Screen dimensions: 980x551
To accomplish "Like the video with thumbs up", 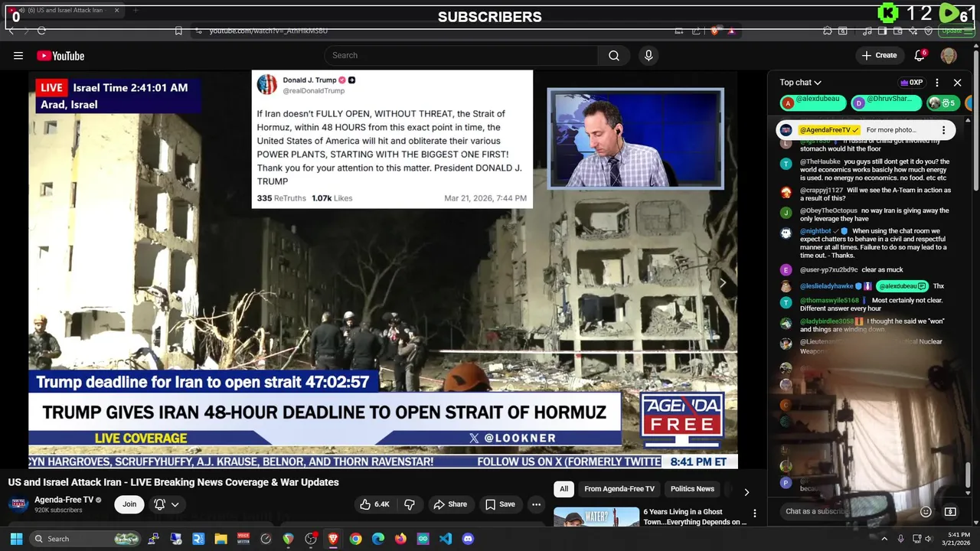I will click(374, 504).
